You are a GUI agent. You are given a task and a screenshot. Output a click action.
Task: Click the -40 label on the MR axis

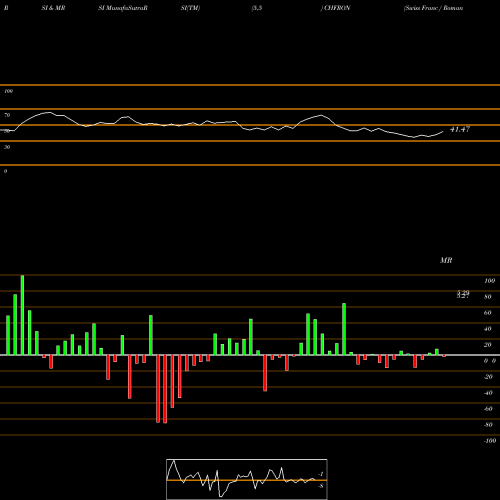tap(488, 393)
